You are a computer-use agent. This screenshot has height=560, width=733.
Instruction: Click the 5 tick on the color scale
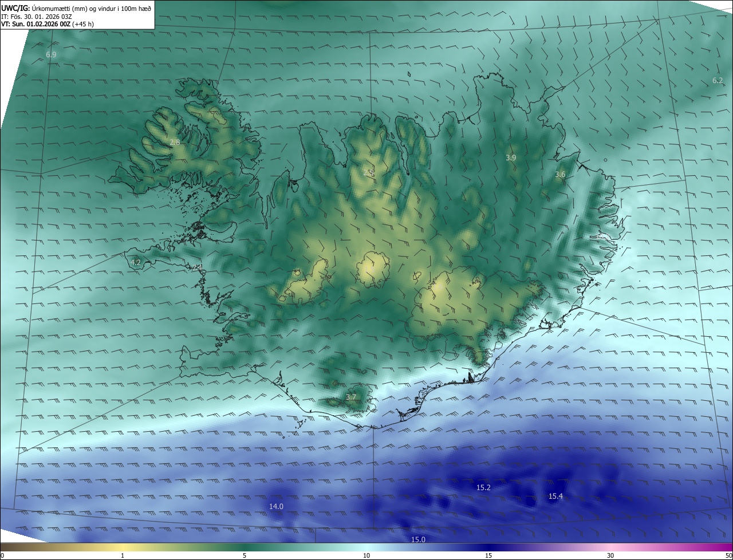[x=245, y=555]
